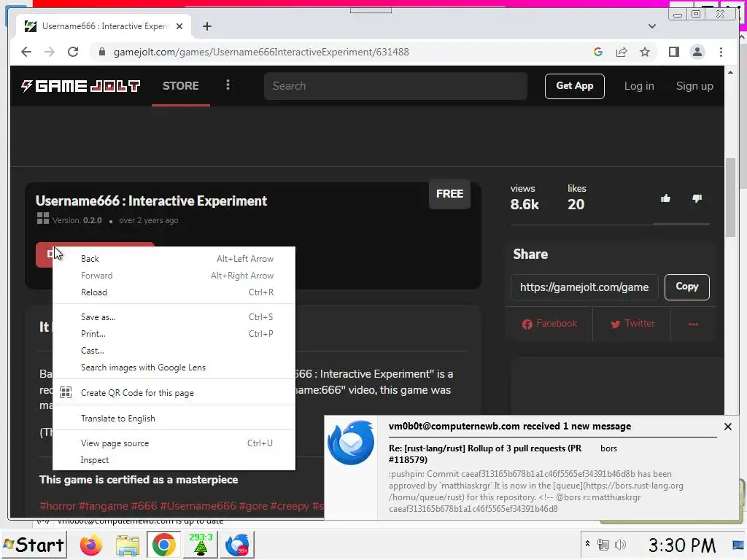Bookmark this page with star icon

tap(645, 52)
